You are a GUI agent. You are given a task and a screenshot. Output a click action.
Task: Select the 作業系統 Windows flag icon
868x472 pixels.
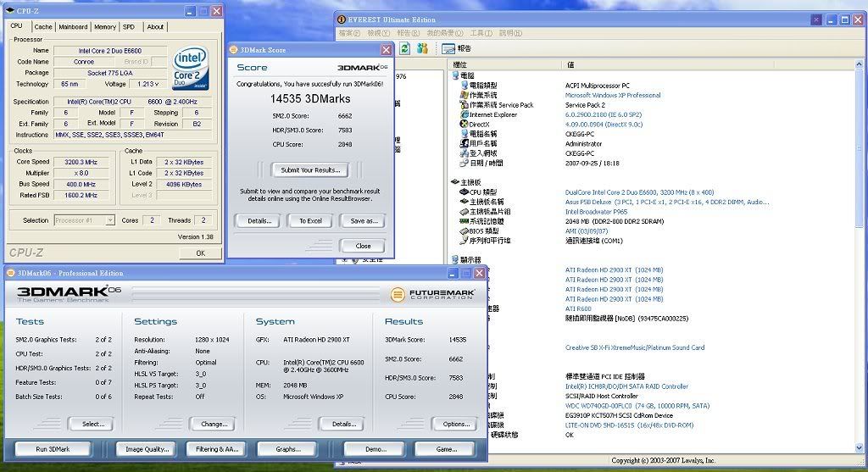(x=465, y=95)
